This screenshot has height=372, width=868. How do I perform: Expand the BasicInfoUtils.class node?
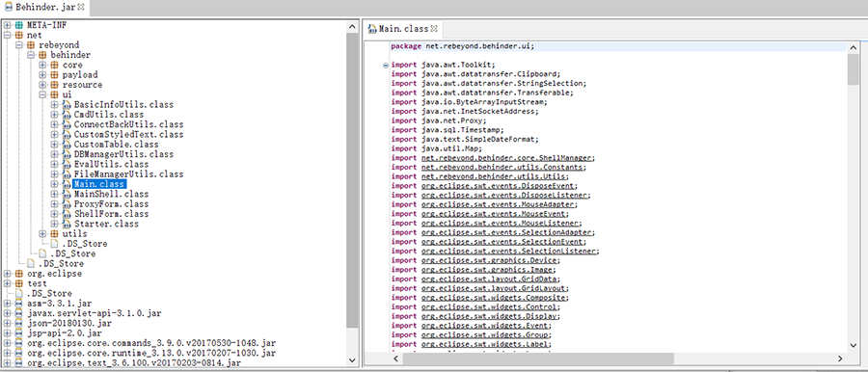[x=54, y=105]
